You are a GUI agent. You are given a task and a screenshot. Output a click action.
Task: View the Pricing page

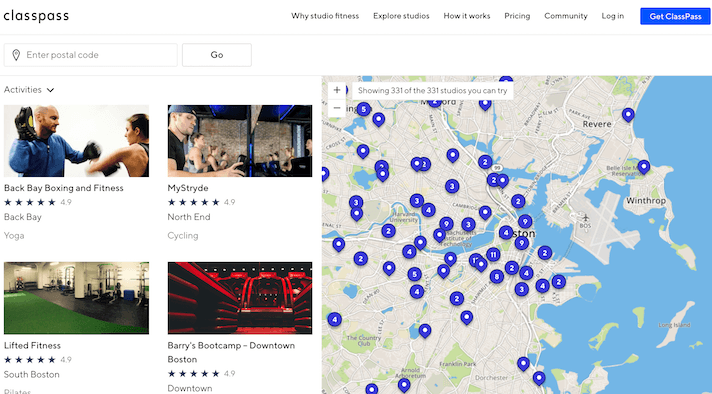517,16
